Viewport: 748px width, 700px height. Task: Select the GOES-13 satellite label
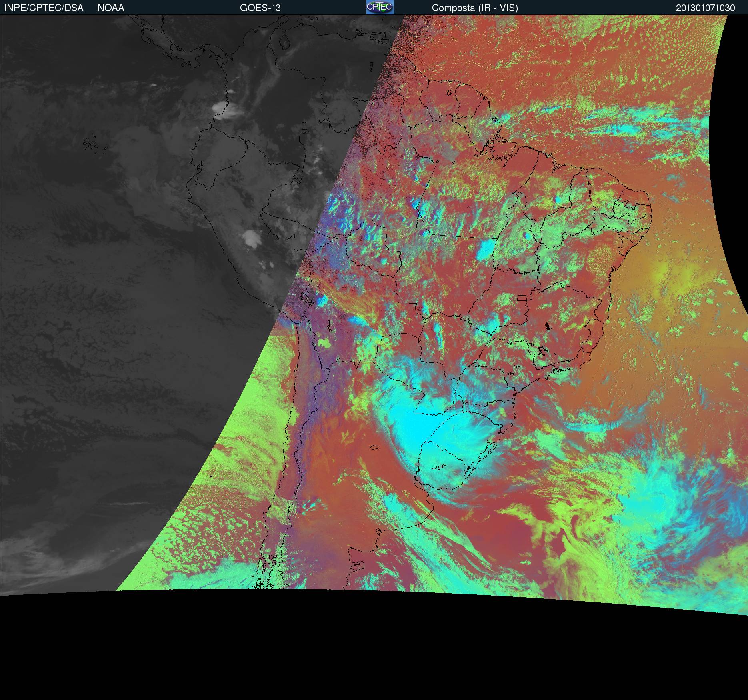click(260, 8)
